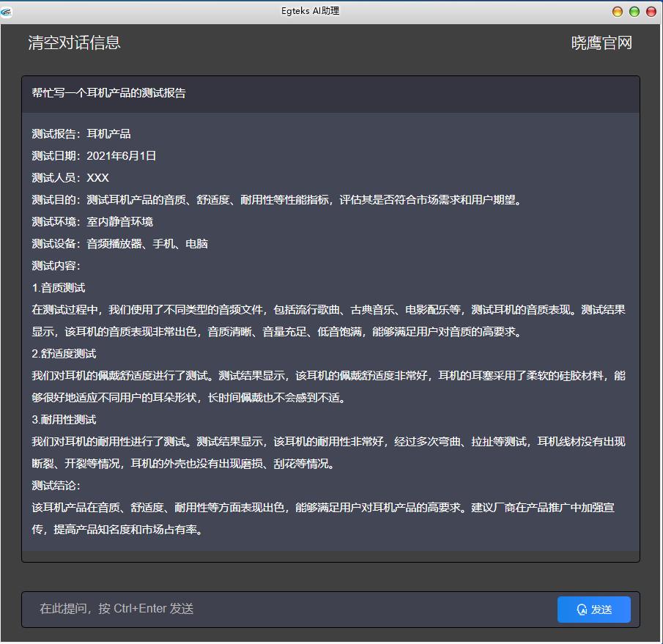Viewport: 663px width, 644px height.
Task: Click the 测试目的 line of the report
Action: [277, 199]
